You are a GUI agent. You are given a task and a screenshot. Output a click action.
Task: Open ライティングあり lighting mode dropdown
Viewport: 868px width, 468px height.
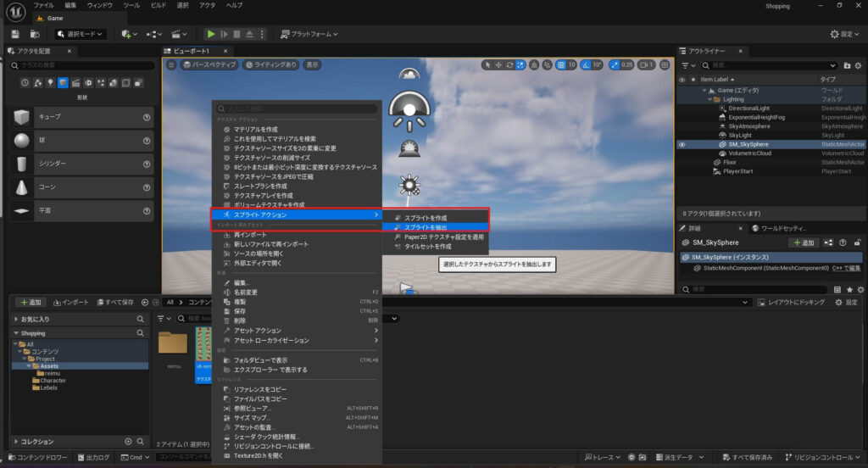click(x=271, y=64)
